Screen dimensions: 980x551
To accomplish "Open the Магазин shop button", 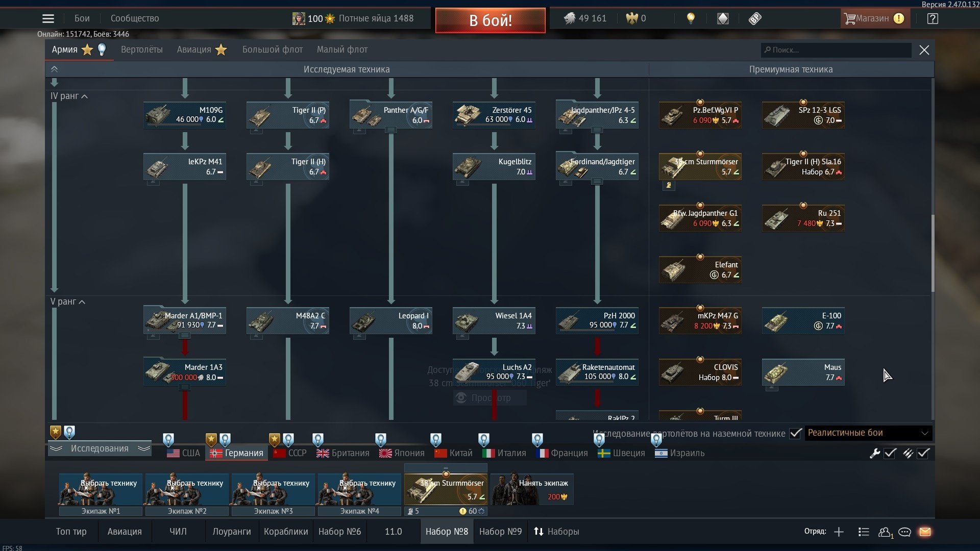I will [873, 19].
